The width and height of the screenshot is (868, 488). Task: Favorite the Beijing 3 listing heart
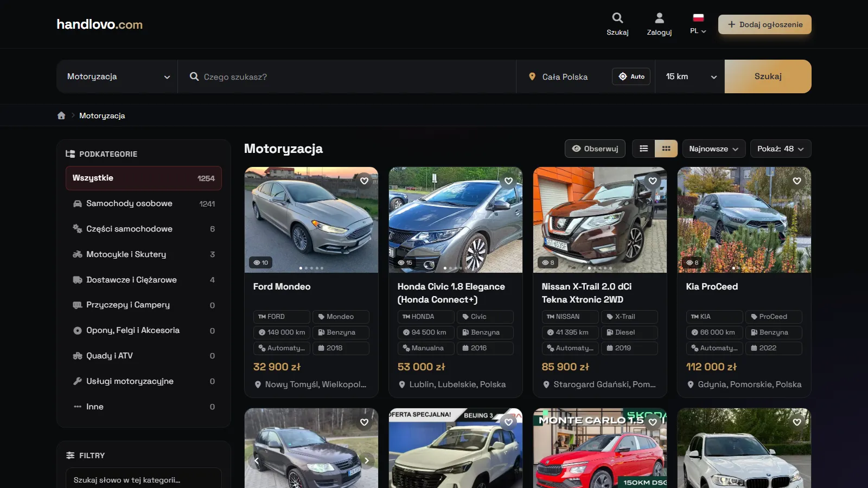(508, 422)
